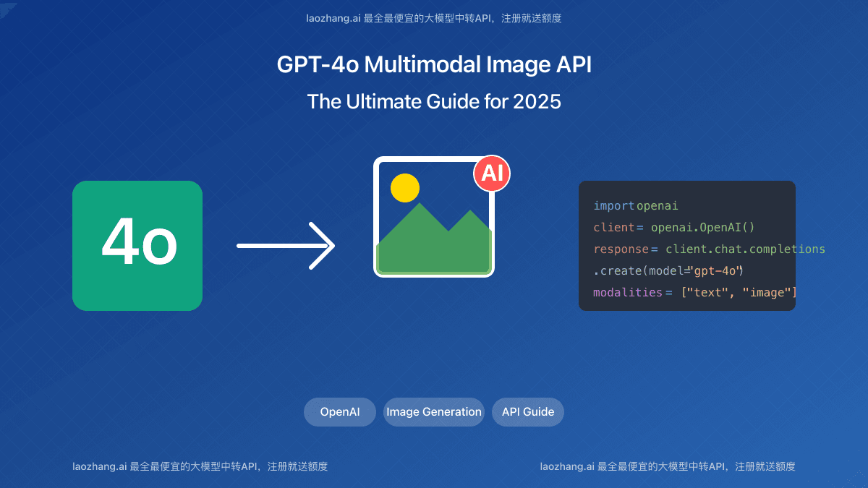The width and height of the screenshot is (868, 488).
Task: Click the response = client.chat.completions line
Action: coord(709,249)
